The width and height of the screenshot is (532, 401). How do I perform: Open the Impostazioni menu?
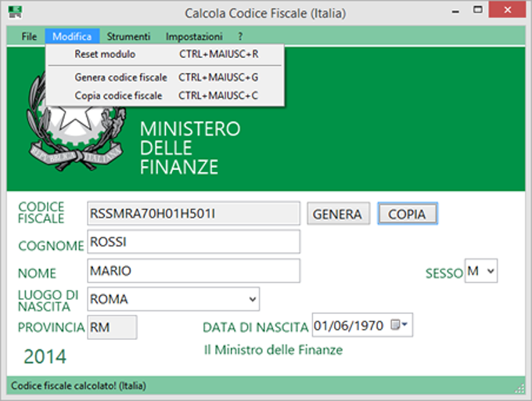click(x=194, y=36)
